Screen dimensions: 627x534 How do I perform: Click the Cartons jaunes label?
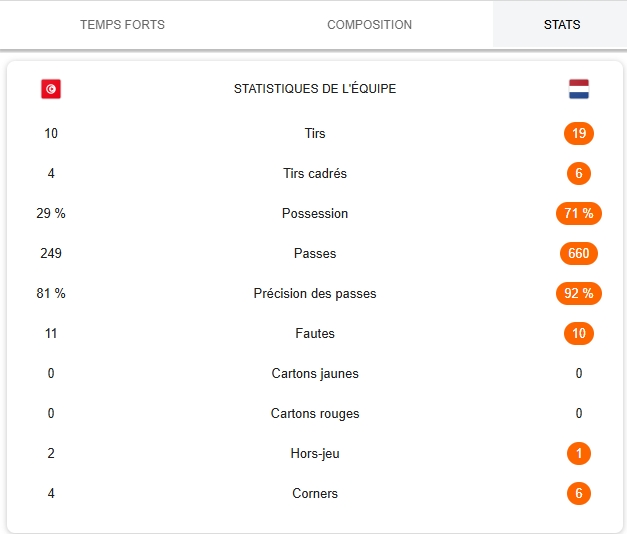click(315, 374)
